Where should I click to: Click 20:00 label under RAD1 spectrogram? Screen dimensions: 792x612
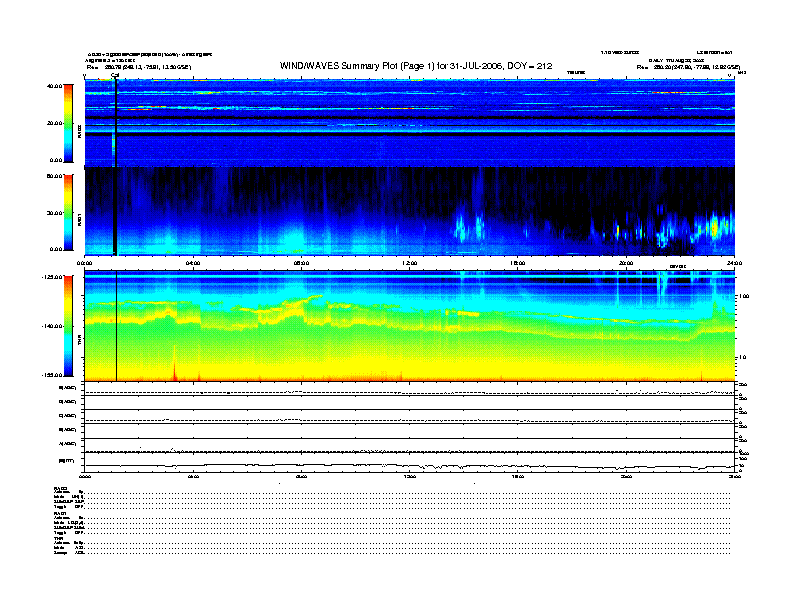626,263
